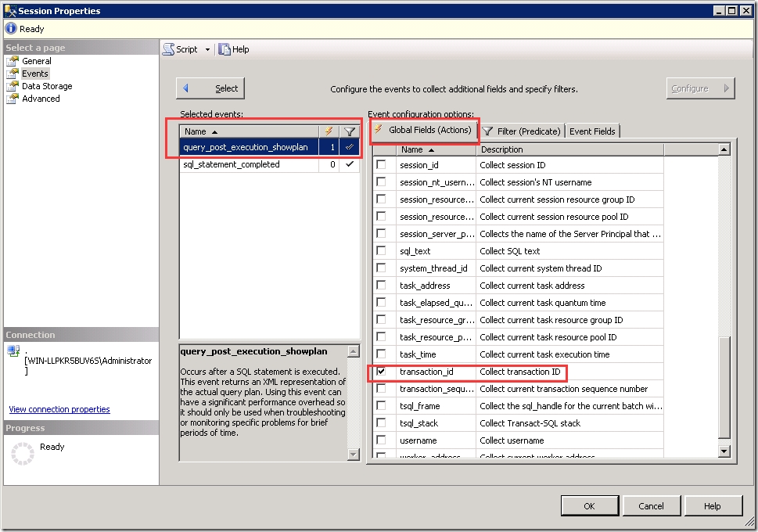Maximize the Session Properties window

click(x=732, y=11)
